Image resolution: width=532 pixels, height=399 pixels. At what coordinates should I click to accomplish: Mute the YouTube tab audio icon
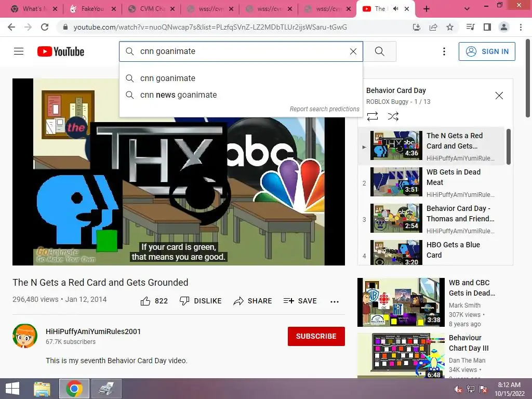[x=395, y=9]
